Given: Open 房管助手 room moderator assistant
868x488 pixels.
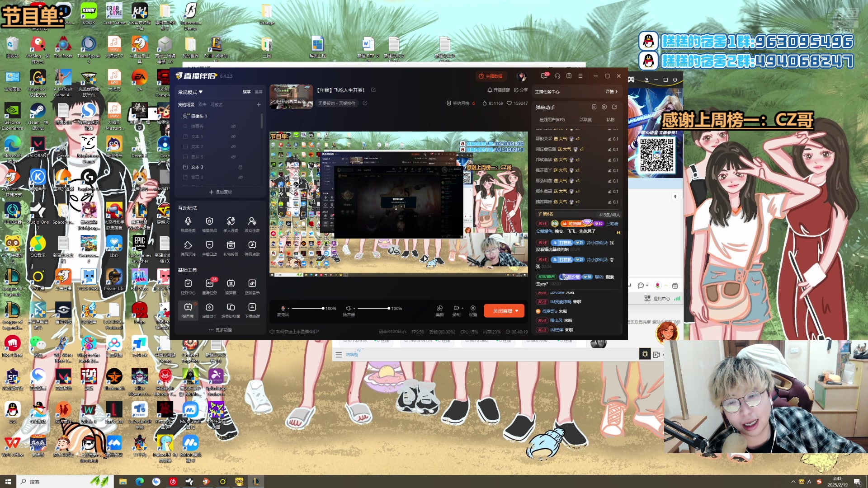Looking at the screenshot, I should click(209, 310).
